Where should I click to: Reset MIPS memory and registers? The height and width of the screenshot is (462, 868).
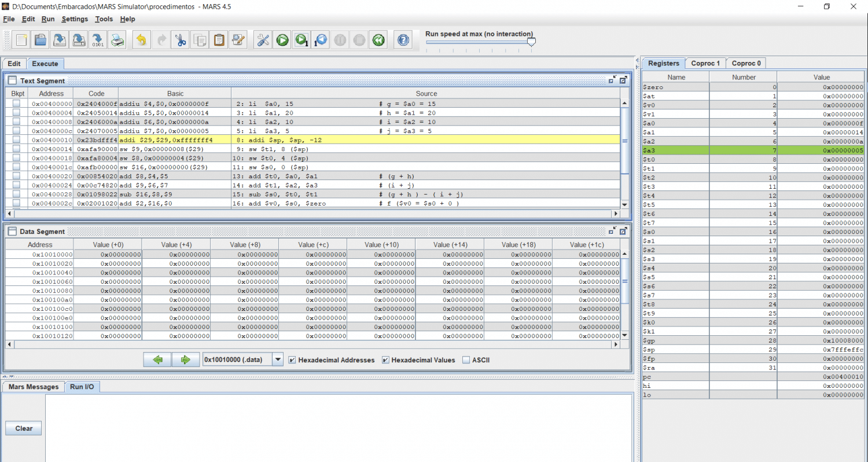tap(378, 40)
